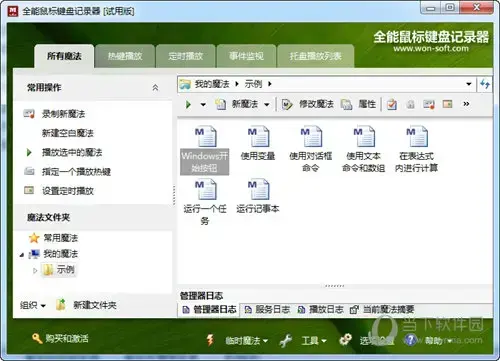Switch to 服务日志 log tab
The height and width of the screenshot is (361, 500).
[267, 309]
